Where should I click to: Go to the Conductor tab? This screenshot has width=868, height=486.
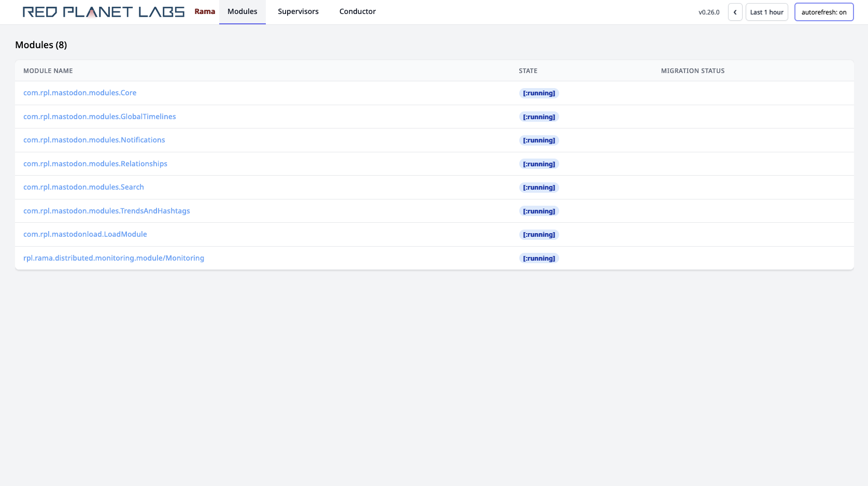click(x=358, y=12)
